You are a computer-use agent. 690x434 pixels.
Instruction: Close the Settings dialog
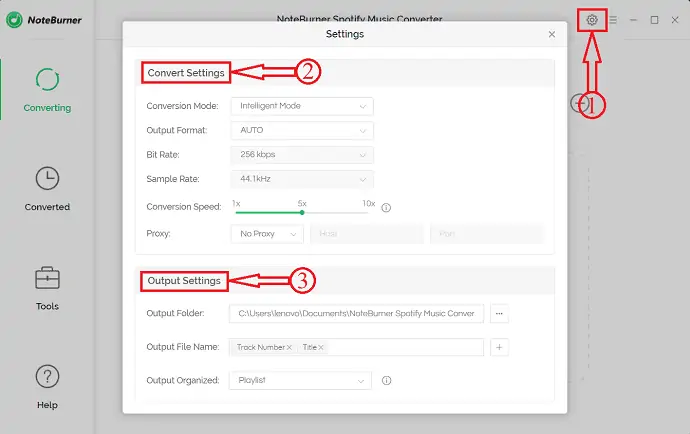point(552,34)
